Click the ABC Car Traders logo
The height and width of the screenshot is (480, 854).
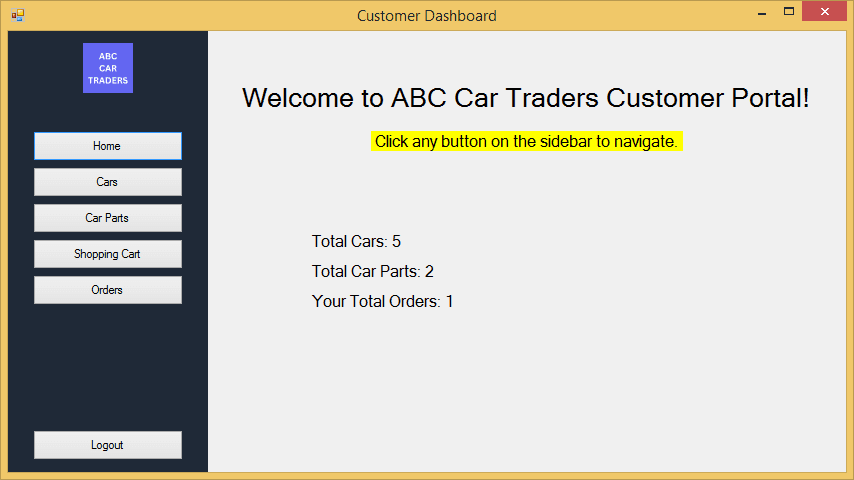[x=108, y=68]
